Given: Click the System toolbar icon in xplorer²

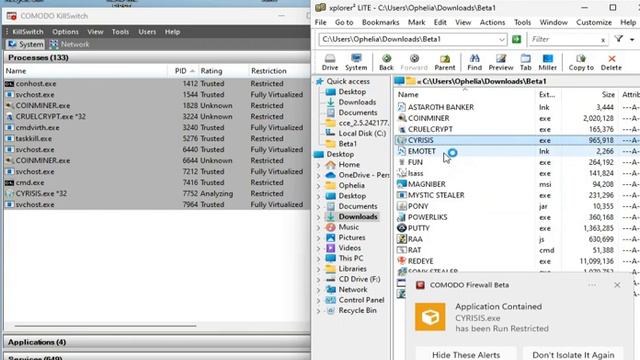Looking at the screenshot, I should (356, 62).
